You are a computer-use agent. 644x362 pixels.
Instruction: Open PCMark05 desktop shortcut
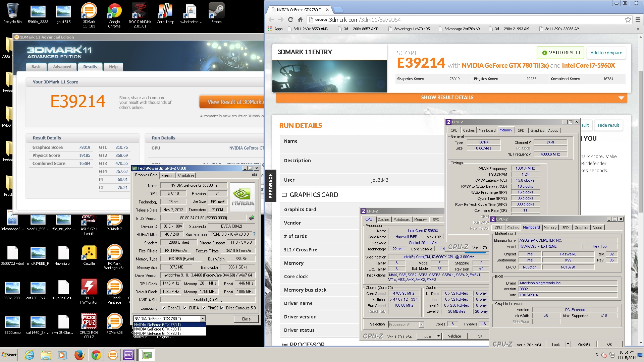pos(114,324)
